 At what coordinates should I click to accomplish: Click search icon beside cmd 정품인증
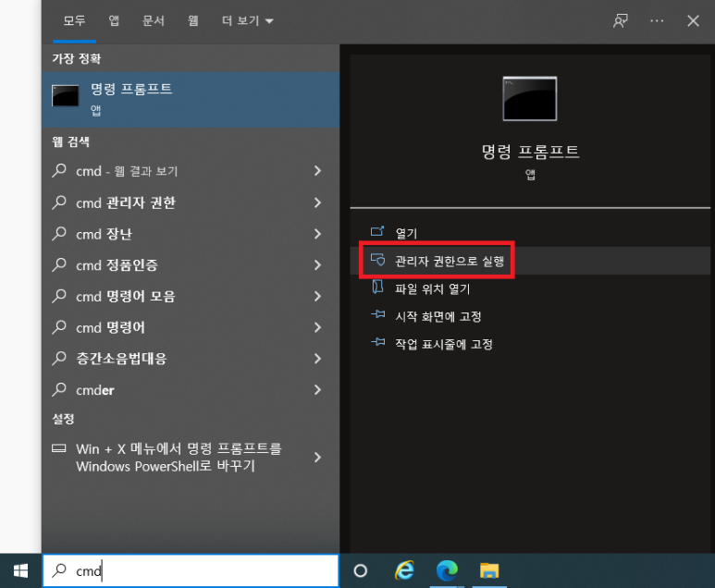[59, 264]
